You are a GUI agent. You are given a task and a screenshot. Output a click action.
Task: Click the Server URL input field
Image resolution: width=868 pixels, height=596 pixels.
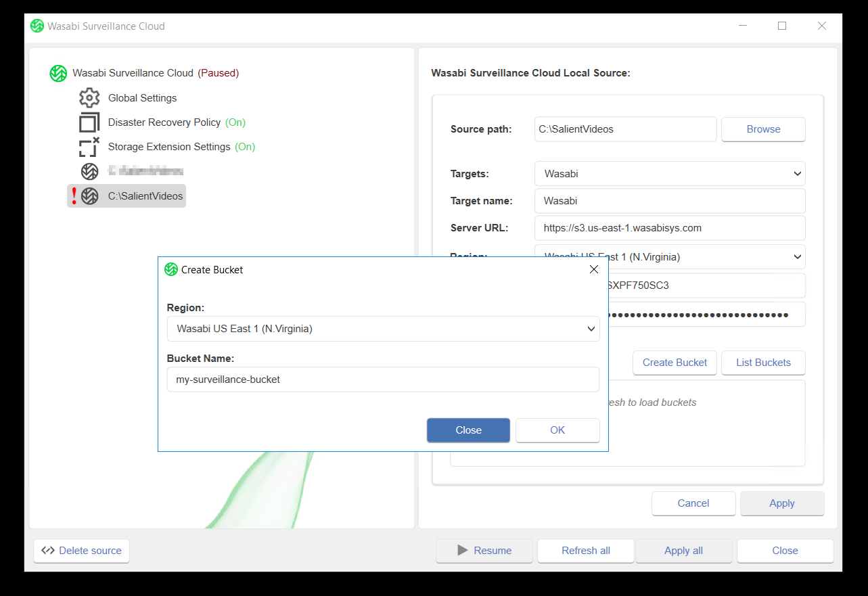coord(670,228)
